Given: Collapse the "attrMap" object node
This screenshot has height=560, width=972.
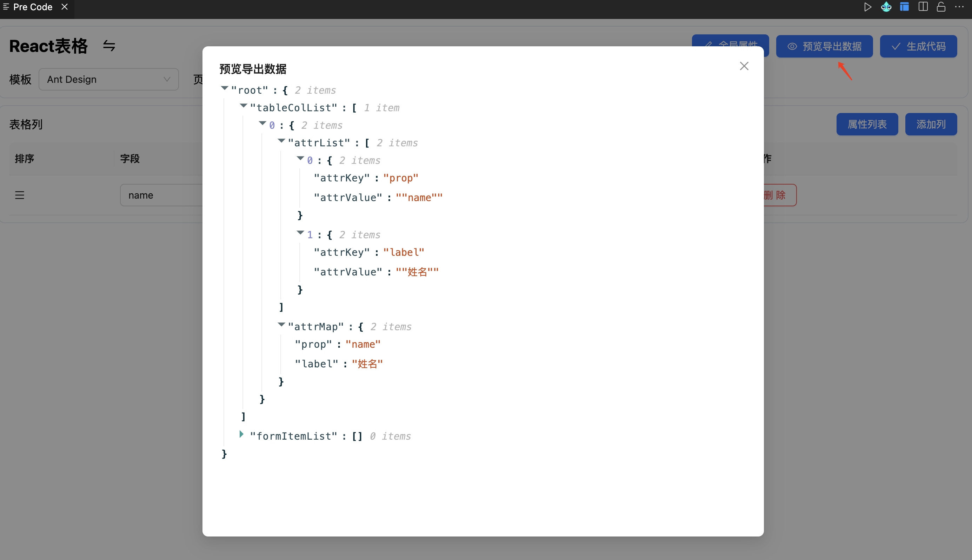Looking at the screenshot, I should tap(281, 325).
